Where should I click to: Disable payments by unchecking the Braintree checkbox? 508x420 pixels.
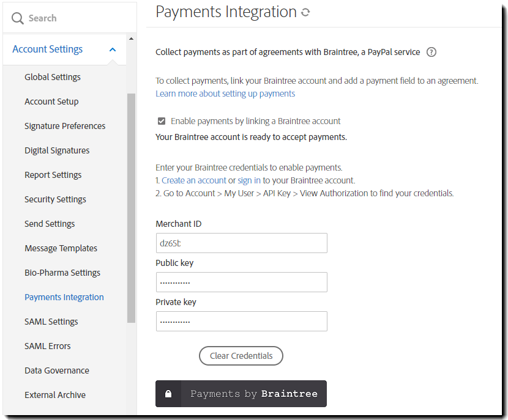(x=162, y=121)
